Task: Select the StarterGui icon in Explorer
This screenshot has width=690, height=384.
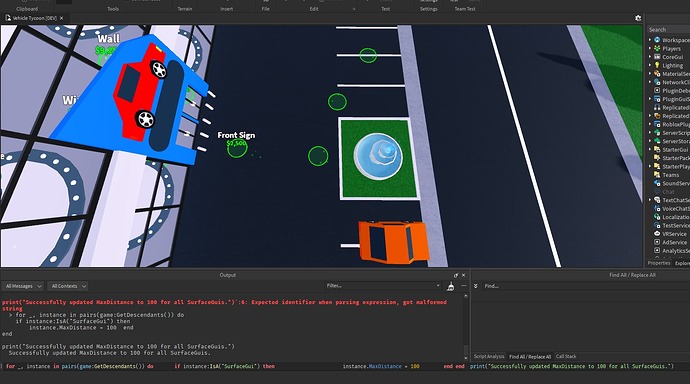Action: coord(657,150)
